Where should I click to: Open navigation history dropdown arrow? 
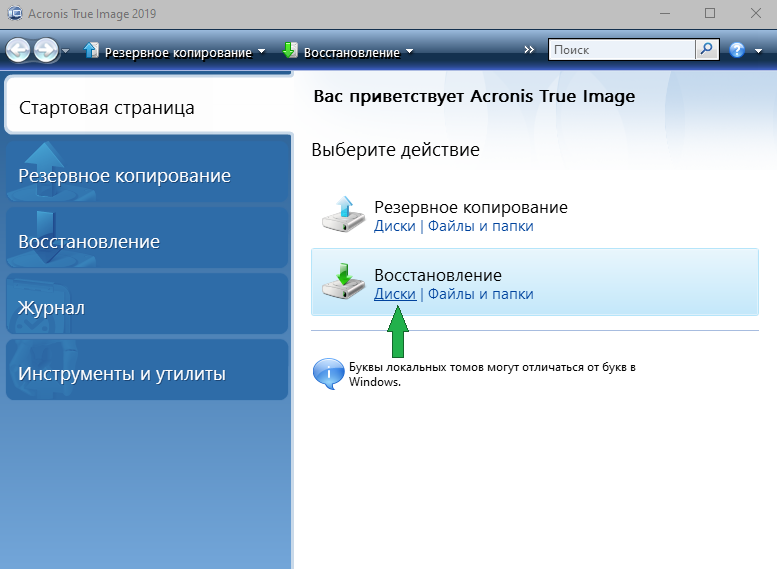(x=66, y=51)
